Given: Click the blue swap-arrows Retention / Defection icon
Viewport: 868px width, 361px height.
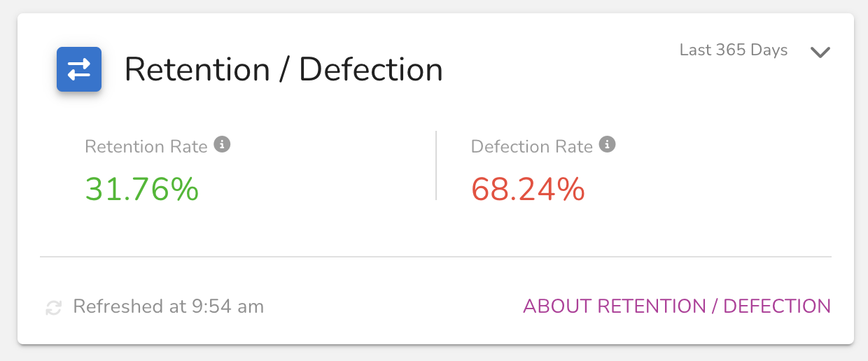Looking at the screenshot, I should click(x=79, y=69).
